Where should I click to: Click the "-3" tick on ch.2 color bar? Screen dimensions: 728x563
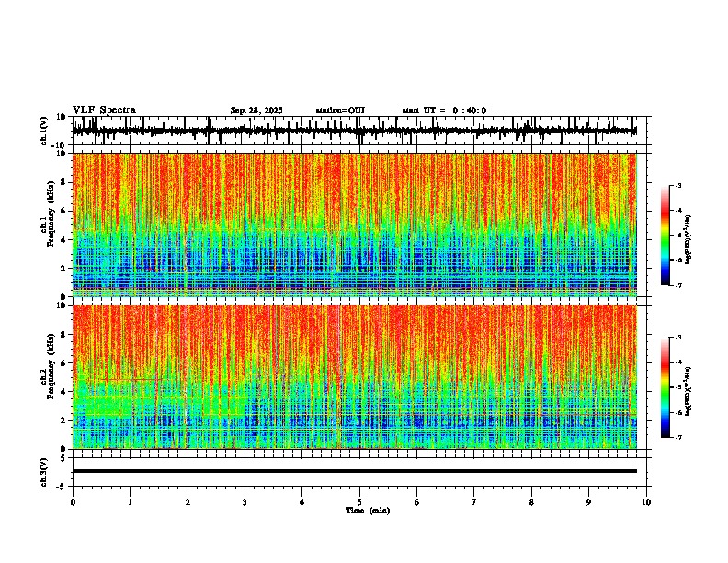pos(678,338)
